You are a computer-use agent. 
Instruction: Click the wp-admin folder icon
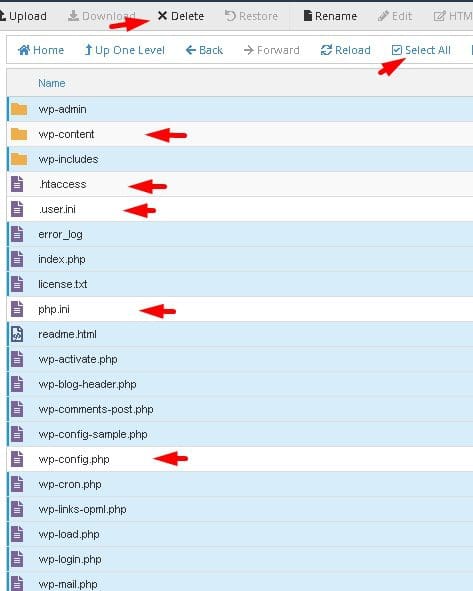19,109
